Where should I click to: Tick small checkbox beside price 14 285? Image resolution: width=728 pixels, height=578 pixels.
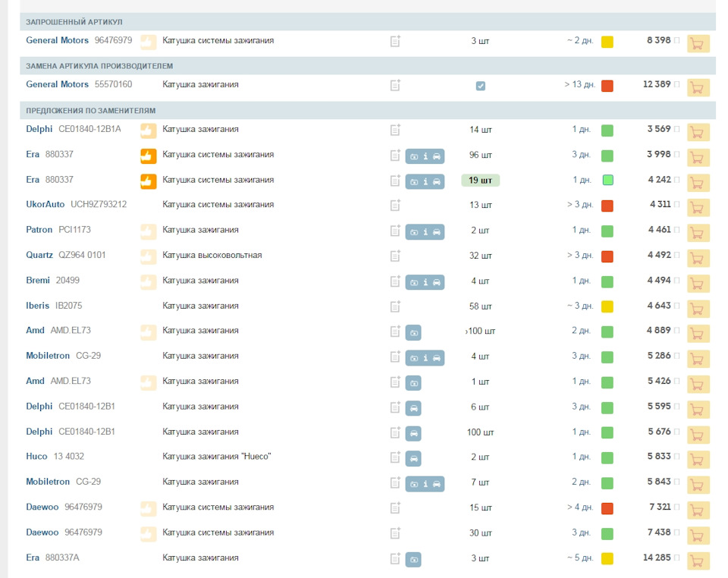click(x=677, y=558)
